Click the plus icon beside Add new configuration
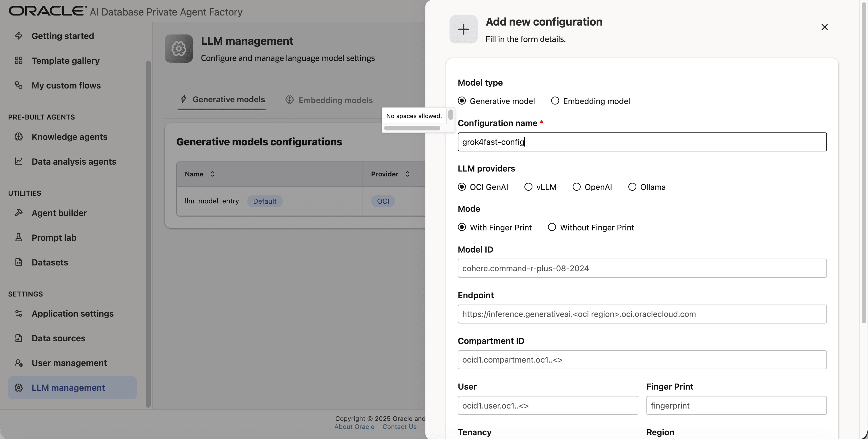 [463, 29]
